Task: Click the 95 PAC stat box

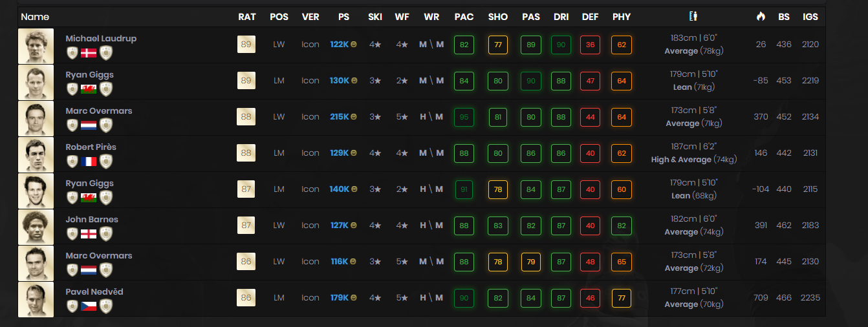Action: [x=464, y=117]
